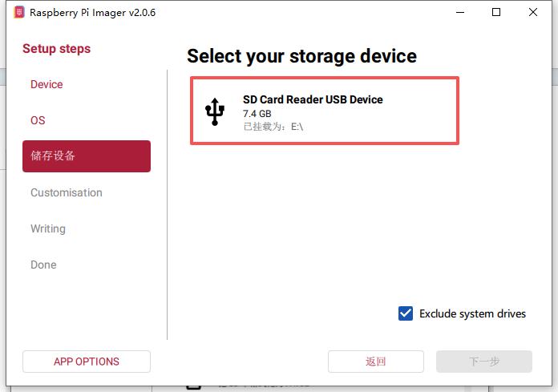
Task: Click the 'Select your storage device' heading
Action: (x=301, y=56)
